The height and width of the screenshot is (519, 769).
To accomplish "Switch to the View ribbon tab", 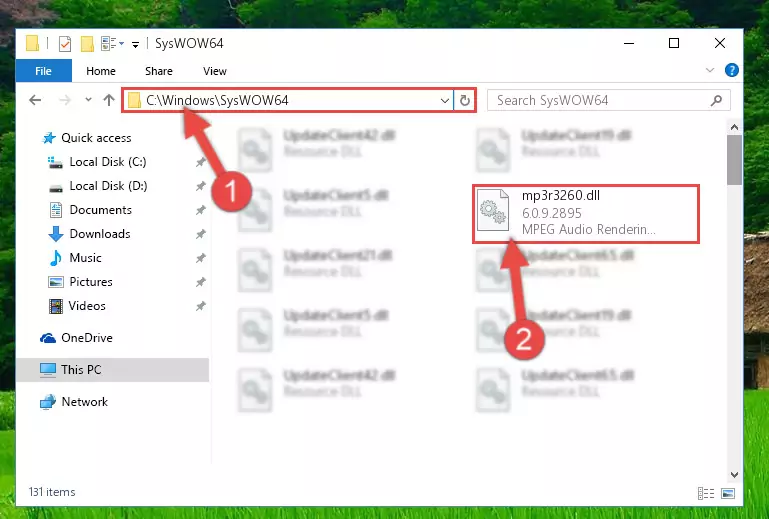I will coord(215,71).
